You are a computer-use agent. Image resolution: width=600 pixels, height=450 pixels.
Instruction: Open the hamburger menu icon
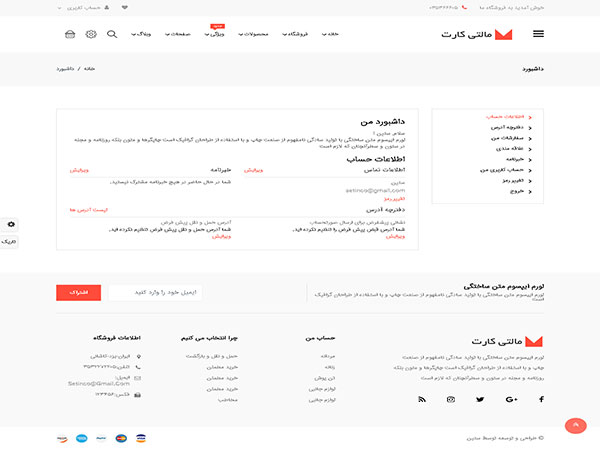539,34
